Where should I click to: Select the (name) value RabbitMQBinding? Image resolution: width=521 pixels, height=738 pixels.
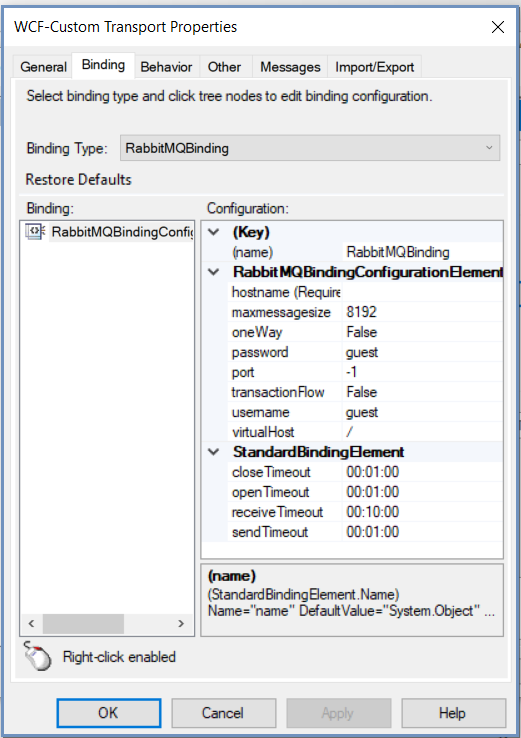coord(422,252)
